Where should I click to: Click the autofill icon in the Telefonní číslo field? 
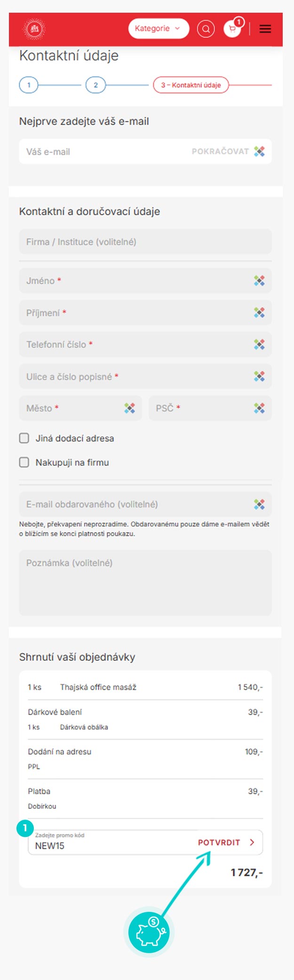coord(259,344)
